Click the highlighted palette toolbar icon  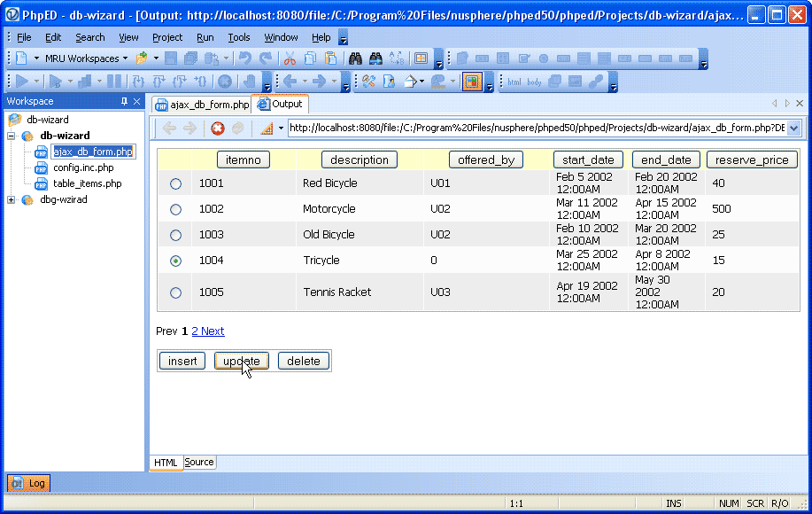(472, 81)
